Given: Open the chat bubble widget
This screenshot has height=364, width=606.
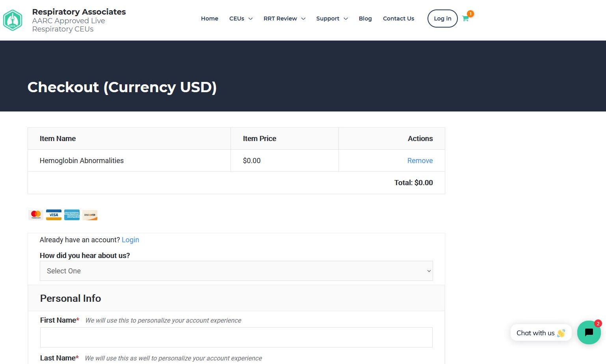Looking at the screenshot, I should click(589, 332).
